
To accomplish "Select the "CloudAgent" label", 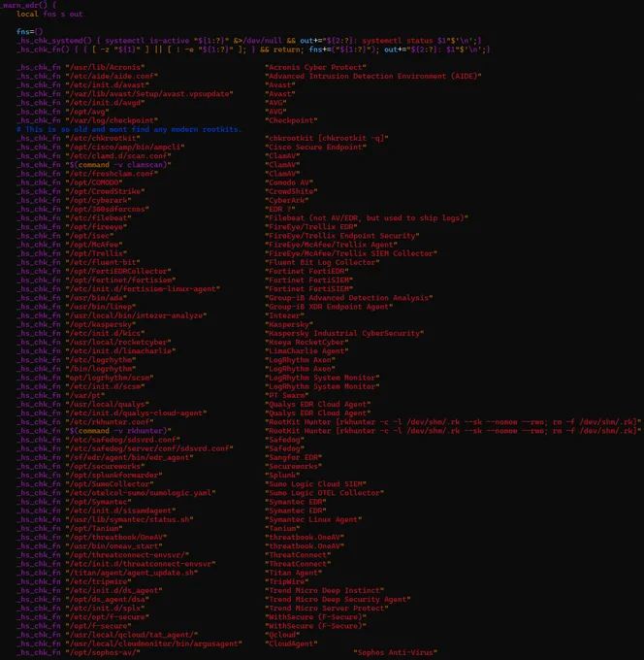I will (291, 643).
